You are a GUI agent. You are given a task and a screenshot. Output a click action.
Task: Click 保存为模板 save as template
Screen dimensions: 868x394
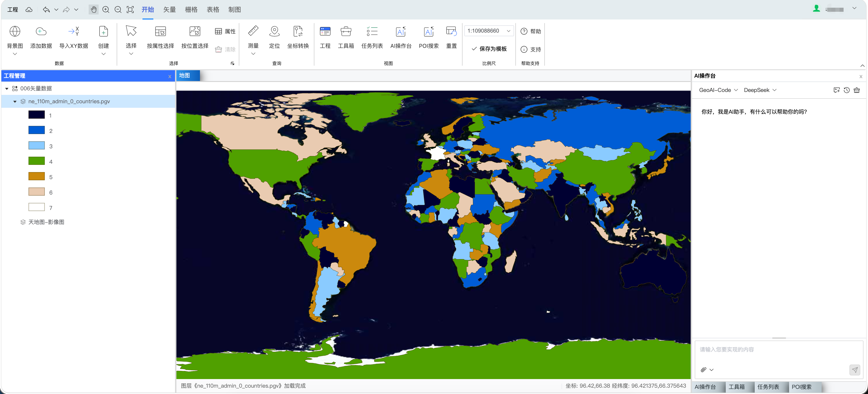point(489,49)
